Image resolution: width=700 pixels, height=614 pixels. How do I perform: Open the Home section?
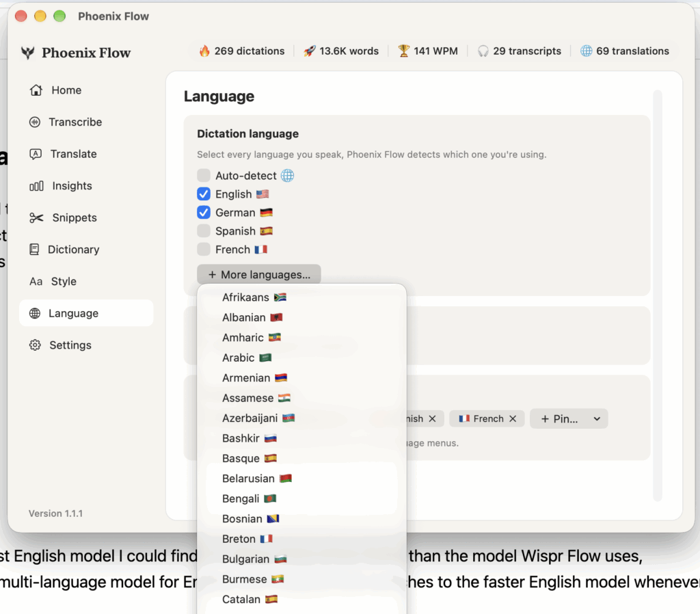[86, 90]
